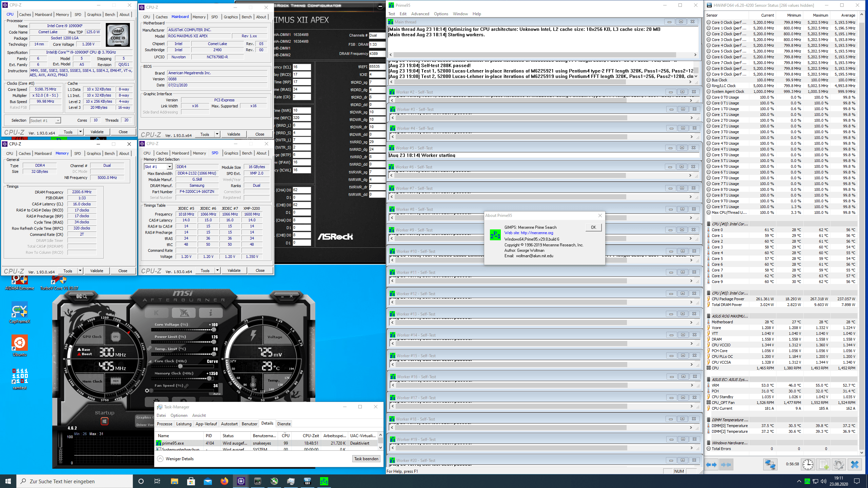This screenshot has height=488, width=868.
Task: Open ASRock Channels # Dual dropdown
Action: pos(377,35)
